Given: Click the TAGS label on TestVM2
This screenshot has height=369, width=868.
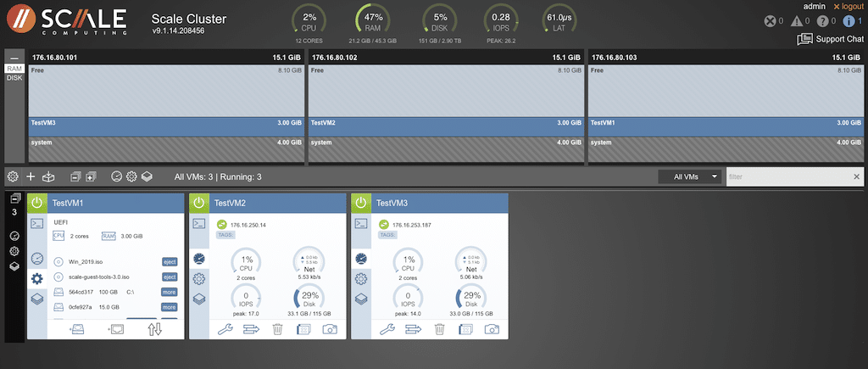Looking at the screenshot, I should [225, 235].
